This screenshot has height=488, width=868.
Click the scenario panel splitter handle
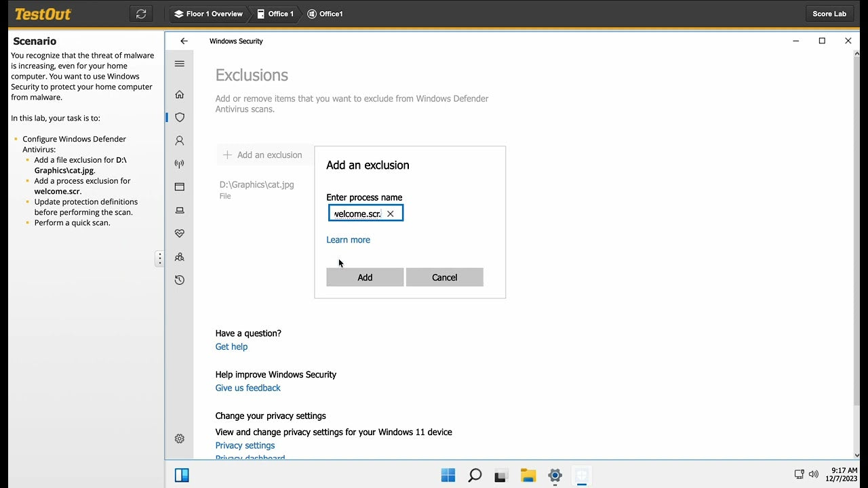159,258
